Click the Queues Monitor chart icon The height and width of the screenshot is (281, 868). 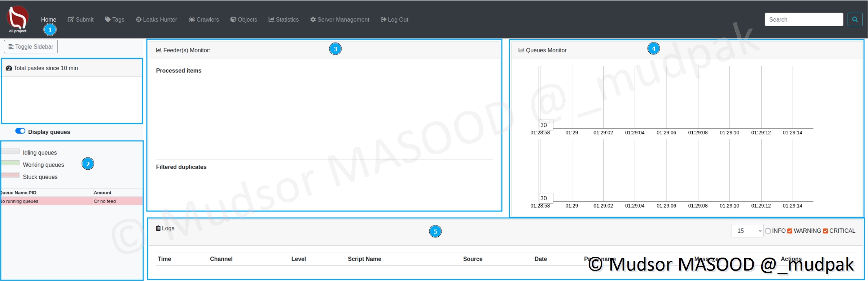521,50
